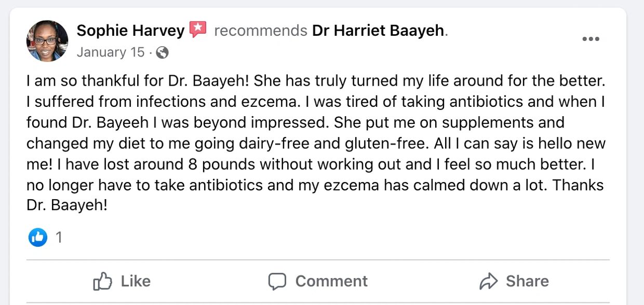Open the three-dot post options menu
644x305 pixels.
pos(591,39)
